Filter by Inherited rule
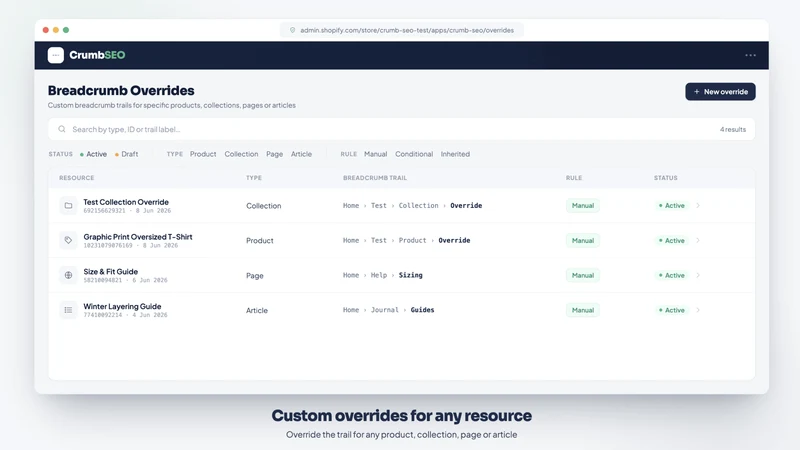 point(455,154)
